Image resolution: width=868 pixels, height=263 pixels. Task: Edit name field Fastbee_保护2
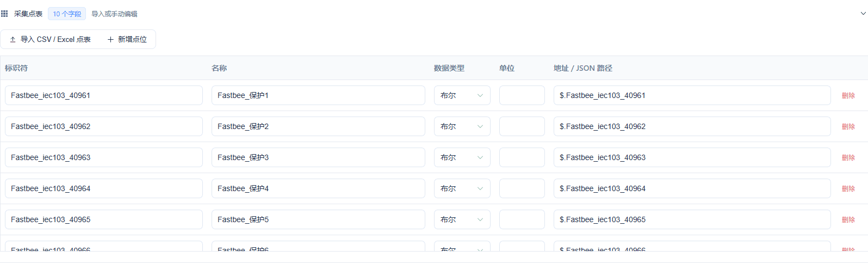[318, 126]
